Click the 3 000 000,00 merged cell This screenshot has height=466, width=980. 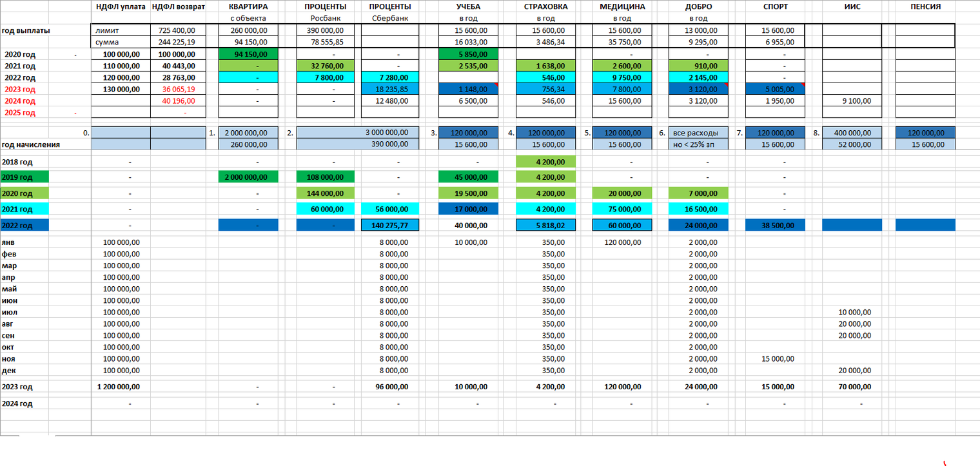pyautogui.click(x=358, y=132)
